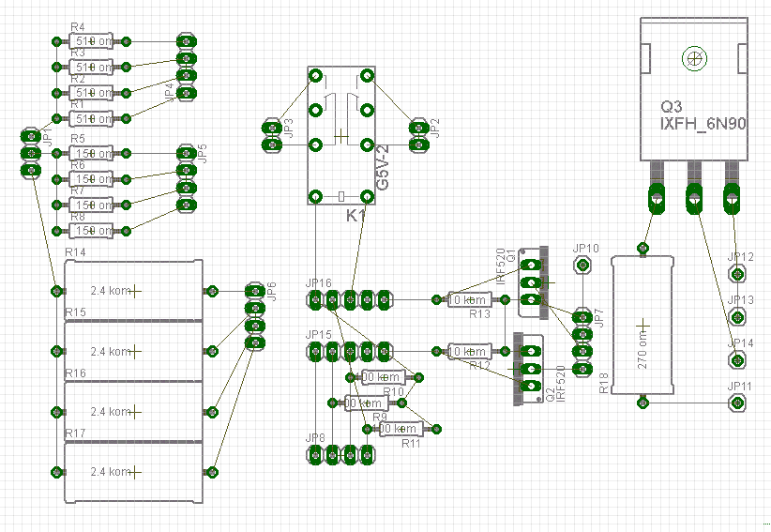Click the JP3 connector label
Image resolution: width=771 pixels, height=532 pixels.
pos(289,128)
